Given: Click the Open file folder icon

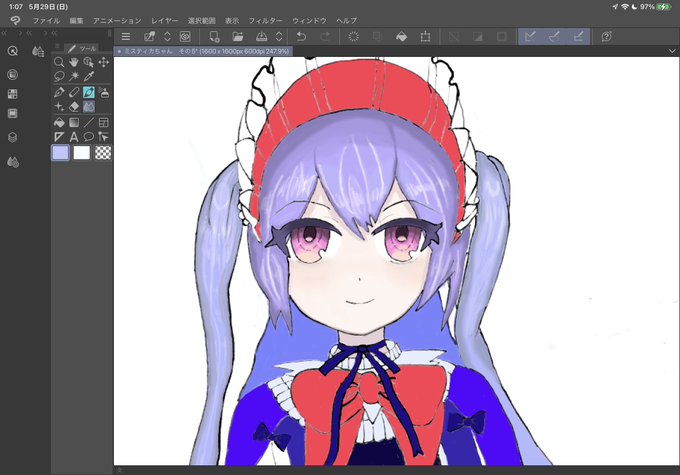Looking at the screenshot, I should (237, 37).
